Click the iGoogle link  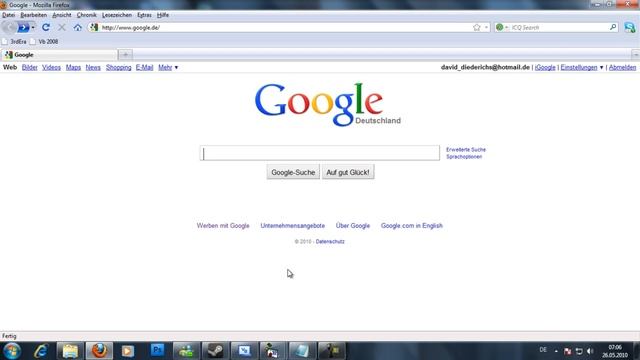[x=545, y=67]
